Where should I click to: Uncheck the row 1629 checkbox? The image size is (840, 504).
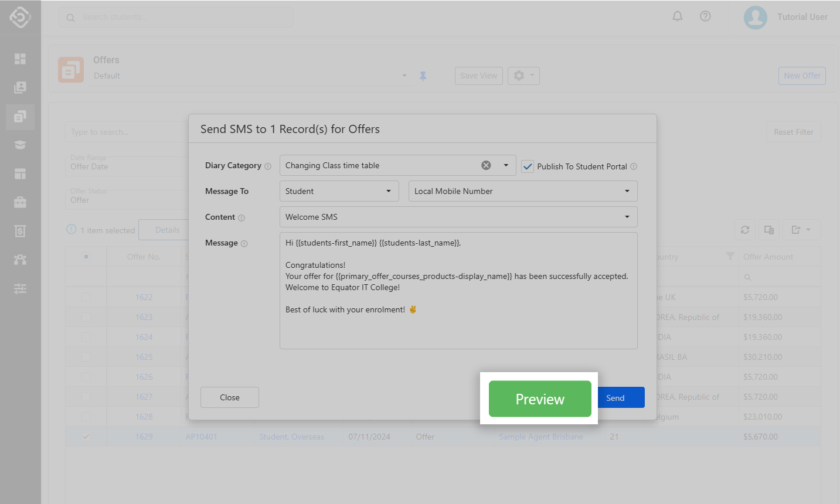(x=86, y=437)
